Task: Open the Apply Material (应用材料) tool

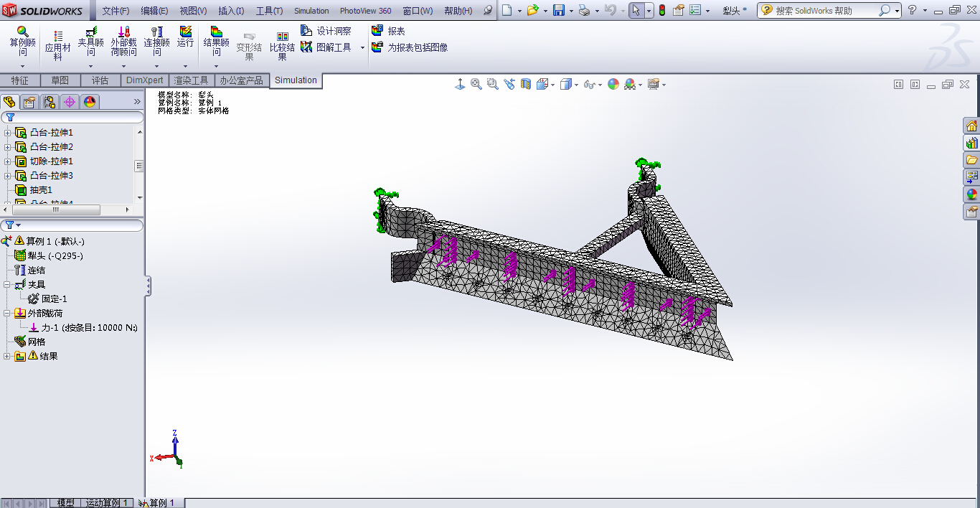Action: tap(58, 36)
